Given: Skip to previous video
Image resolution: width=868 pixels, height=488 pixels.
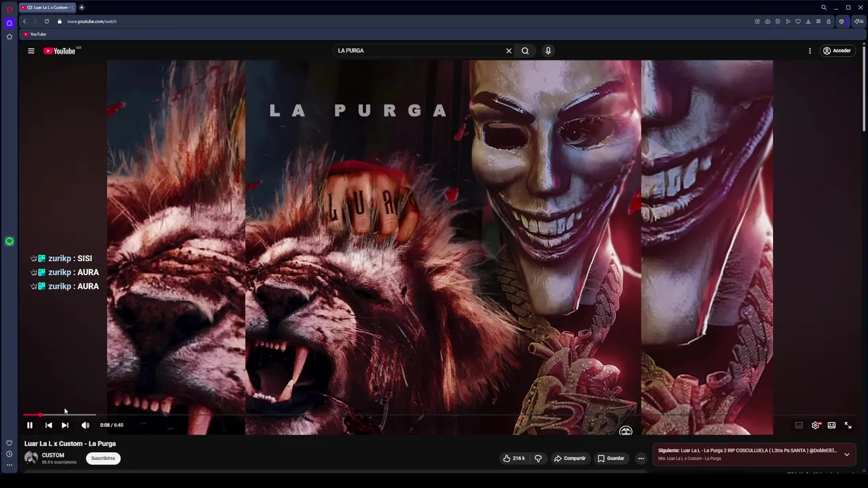Looking at the screenshot, I should pos(48,425).
